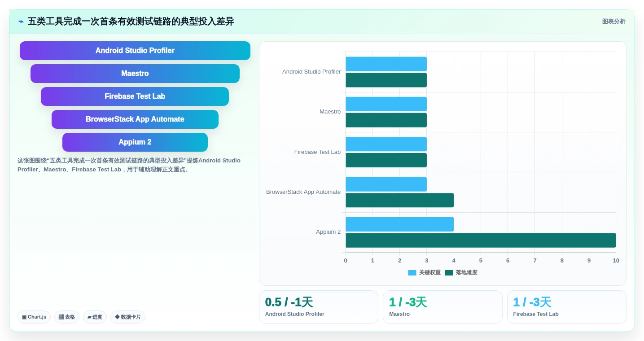Click the 表格 tag chip
The width and height of the screenshot is (644, 341).
click(67, 317)
